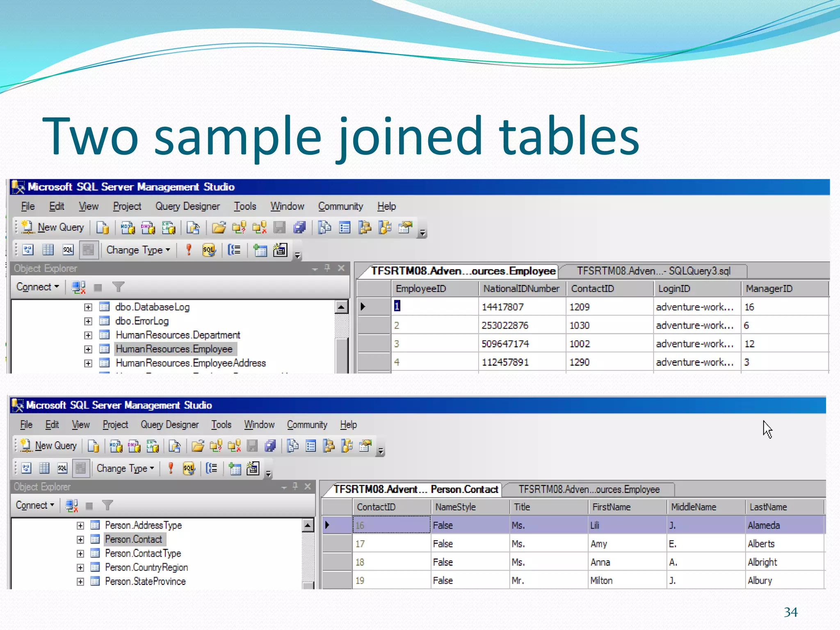Click the Add Table icon in lower window
The height and width of the screenshot is (630, 840).
[235, 468]
